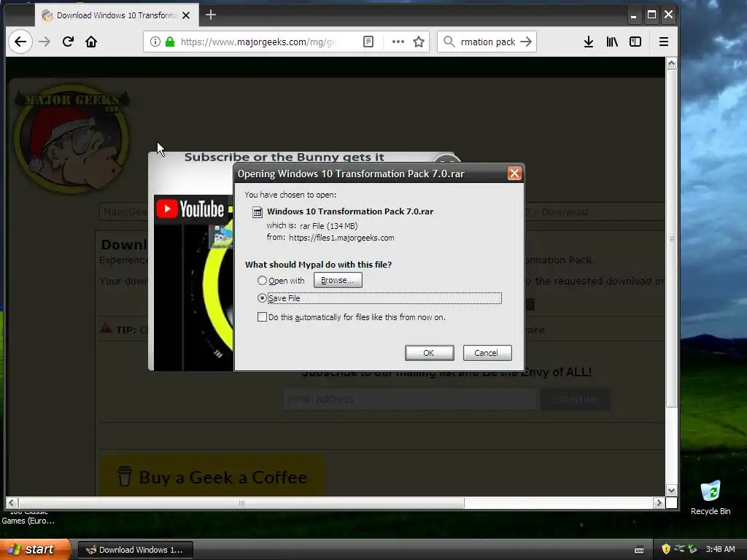Click the green secure connection padlock

click(x=169, y=42)
